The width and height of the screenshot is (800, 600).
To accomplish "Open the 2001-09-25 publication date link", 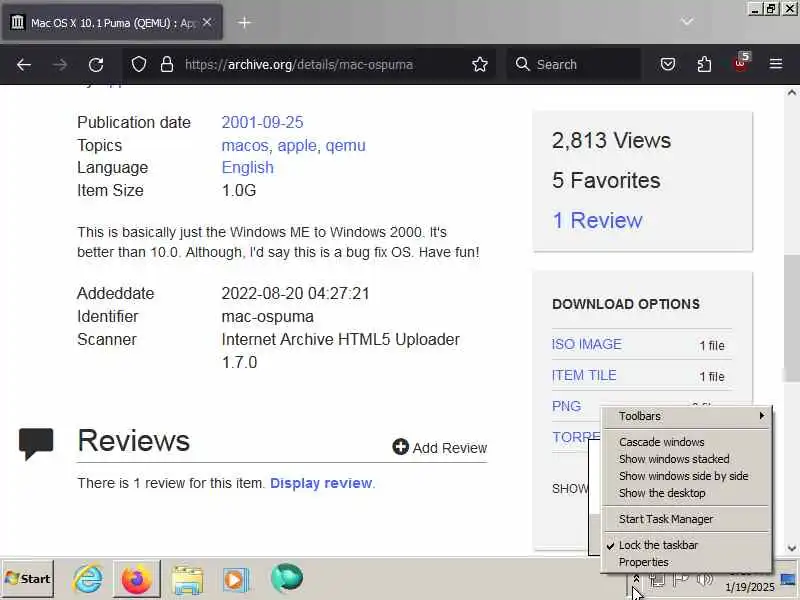I will [x=262, y=122].
